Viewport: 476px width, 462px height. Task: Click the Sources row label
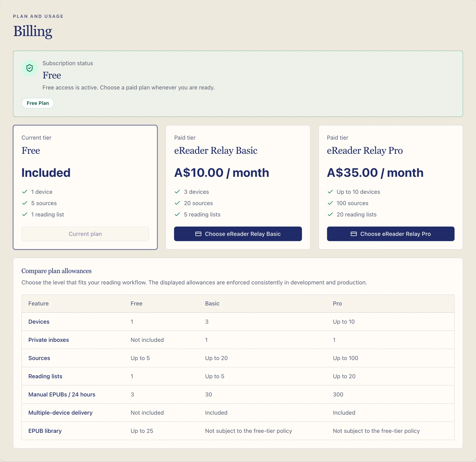point(39,358)
